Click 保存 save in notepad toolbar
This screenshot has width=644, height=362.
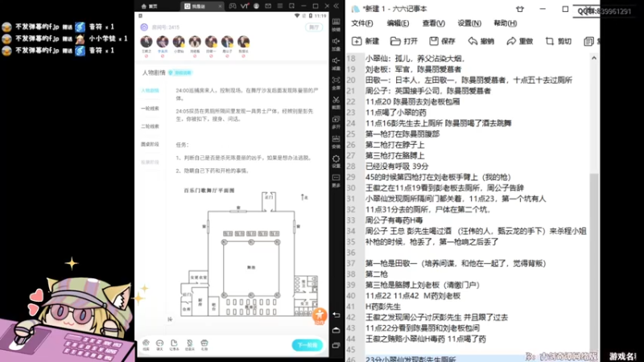point(442,41)
